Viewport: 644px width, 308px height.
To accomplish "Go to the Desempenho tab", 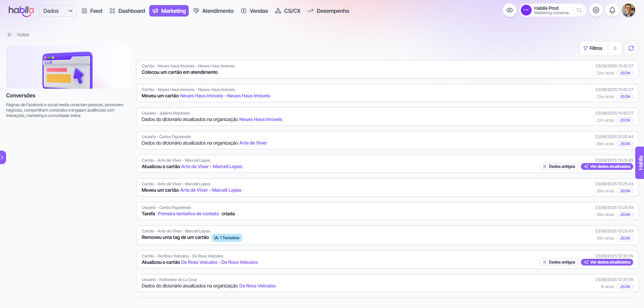I will pyautogui.click(x=328, y=11).
